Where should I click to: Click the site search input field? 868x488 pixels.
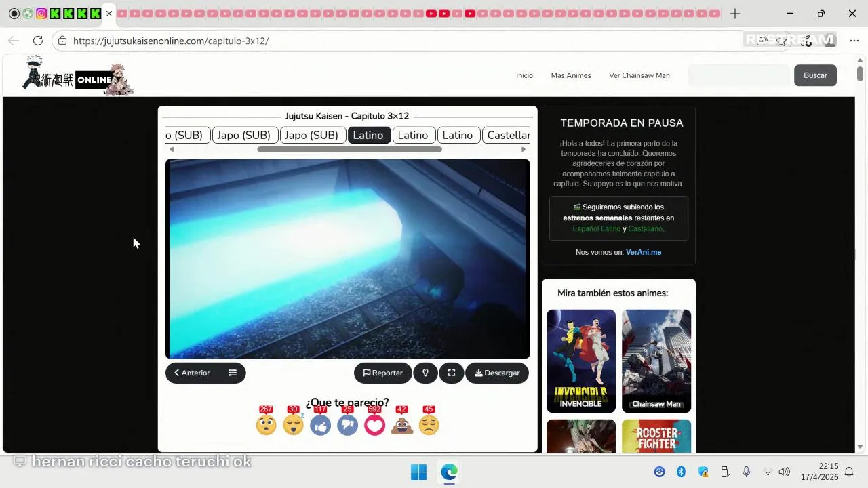point(739,75)
